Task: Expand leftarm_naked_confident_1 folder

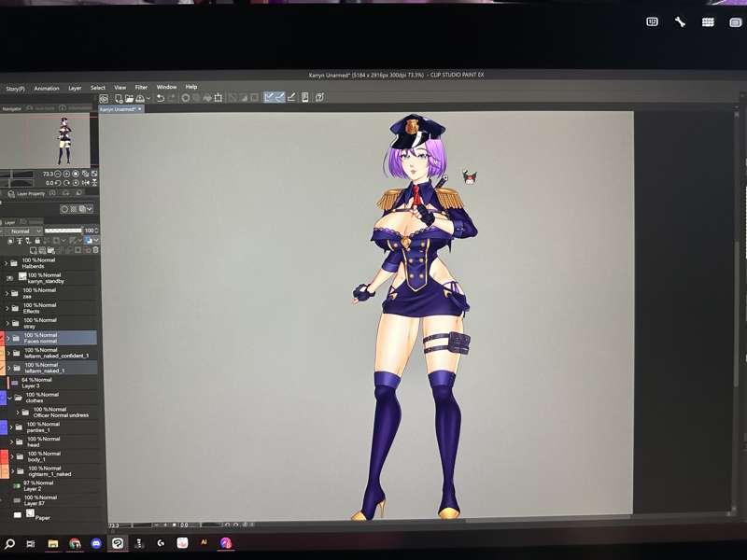Action: pos(8,354)
